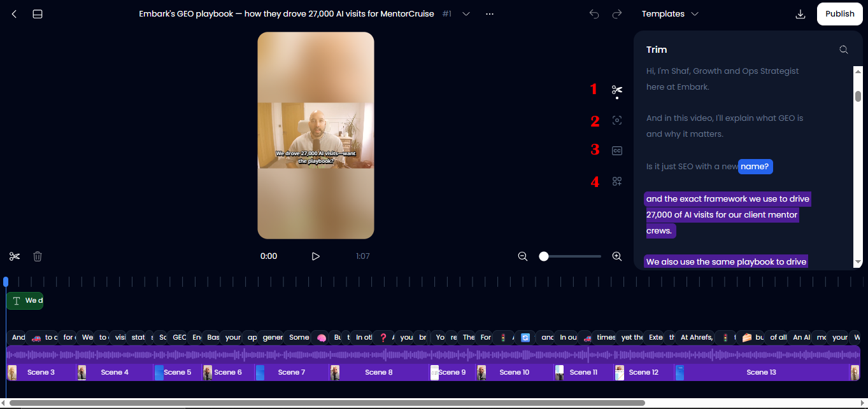Click the audio waveform track

pos(433,354)
